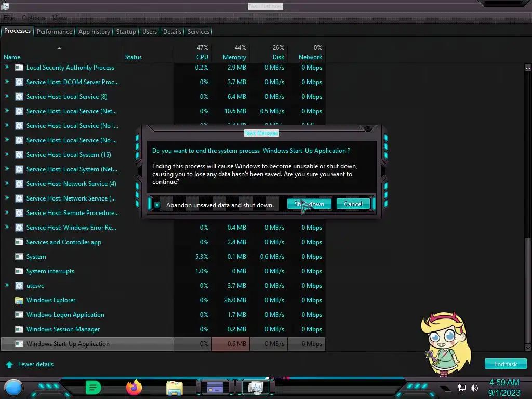Screen dimensions: 532x399
Task: Expand Local Security Authority Process row
Action: click(x=6, y=67)
